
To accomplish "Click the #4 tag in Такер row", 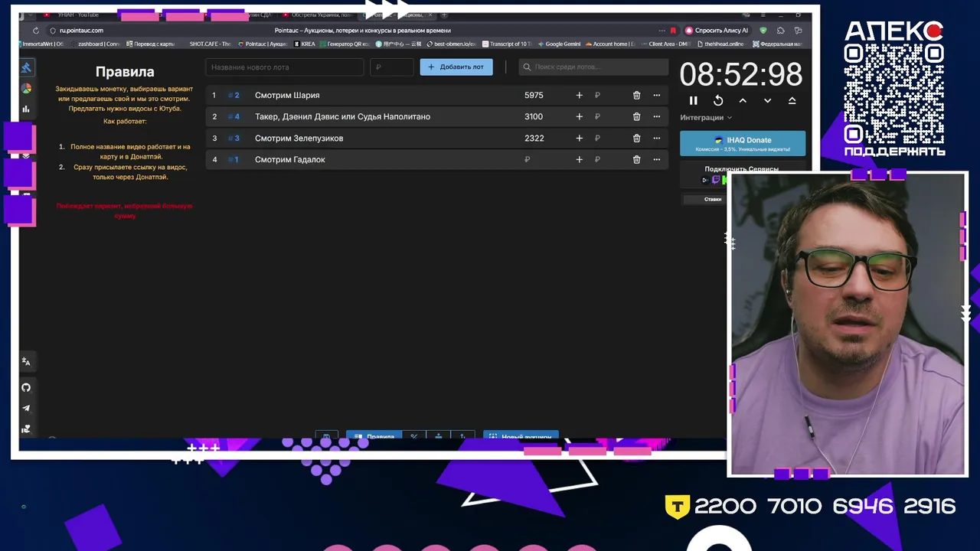I will click(x=234, y=116).
